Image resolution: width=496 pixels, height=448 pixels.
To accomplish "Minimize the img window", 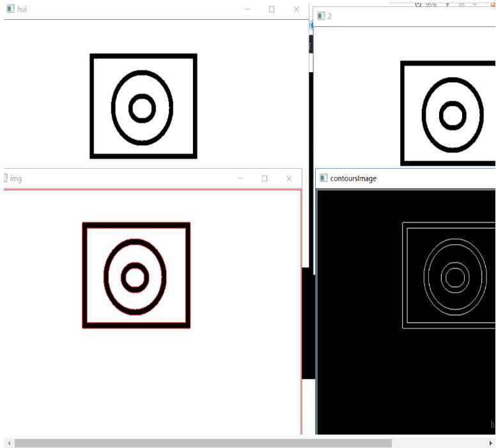I will 240,178.
